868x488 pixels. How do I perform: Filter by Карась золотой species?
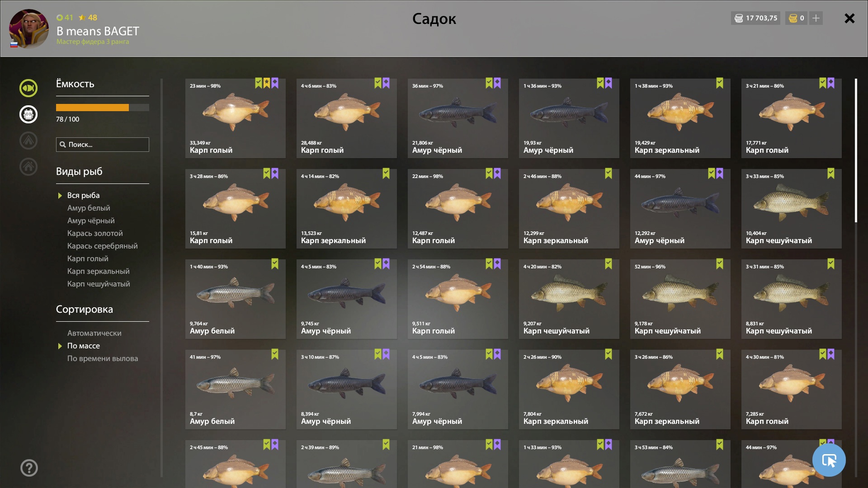pyautogui.click(x=95, y=233)
